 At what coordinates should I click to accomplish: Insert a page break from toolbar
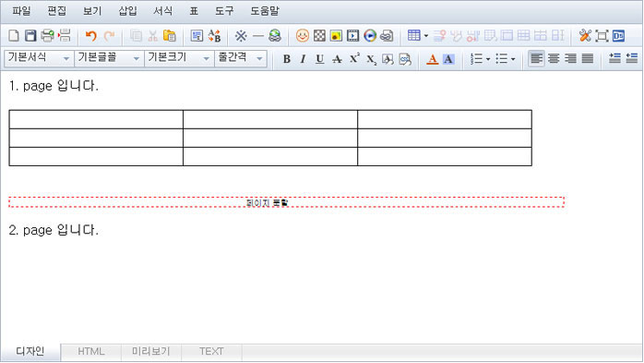click(65, 36)
